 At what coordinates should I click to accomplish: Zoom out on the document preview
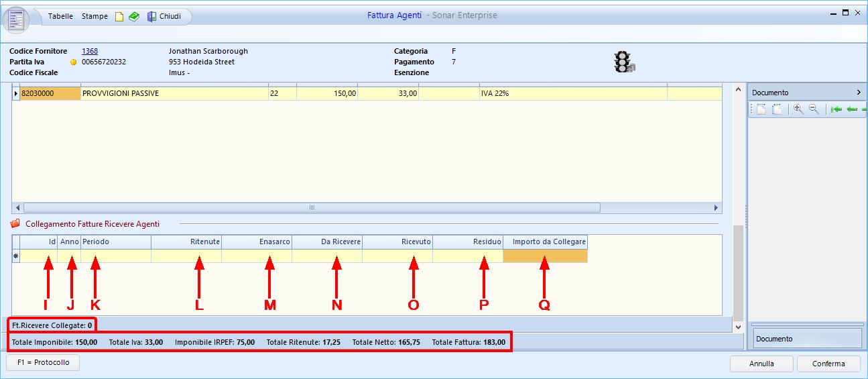pos(814,110)
